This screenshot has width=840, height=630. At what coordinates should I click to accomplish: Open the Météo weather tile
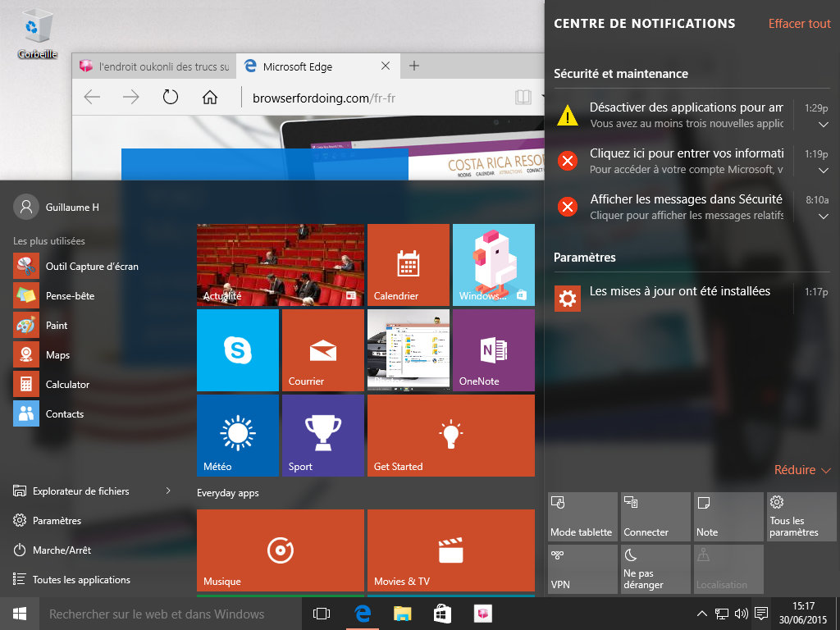pos(237,436)
